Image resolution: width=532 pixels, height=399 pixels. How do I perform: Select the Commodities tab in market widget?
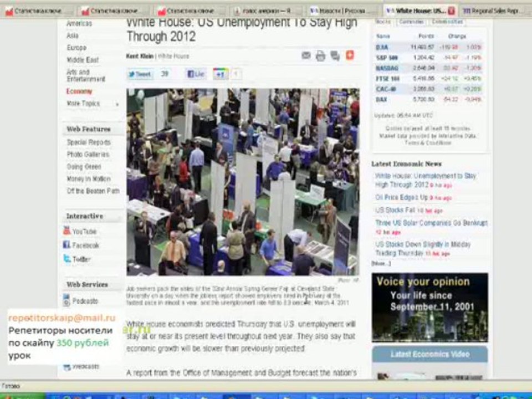pyautogui.click(x=447, y=22)
